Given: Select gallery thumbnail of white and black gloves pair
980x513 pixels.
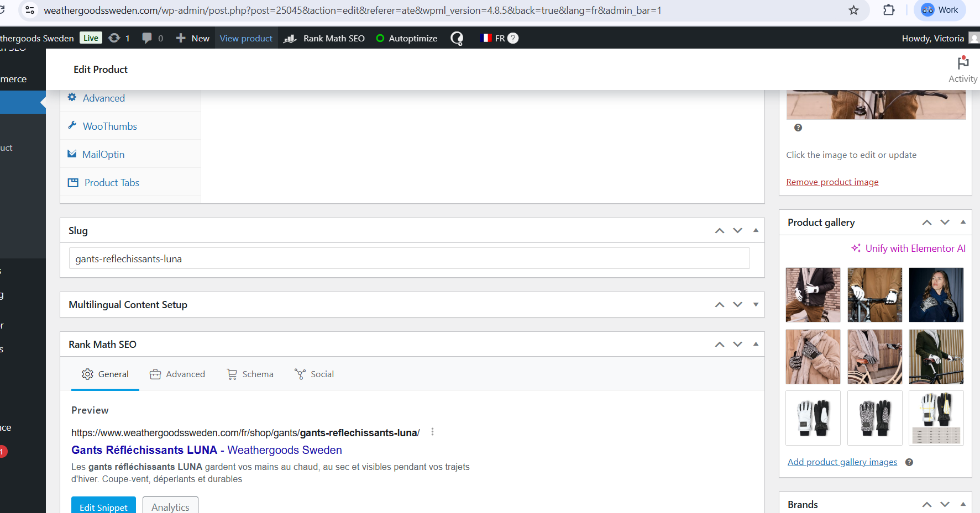Looking at the screenshot, I should click(813, 418).
